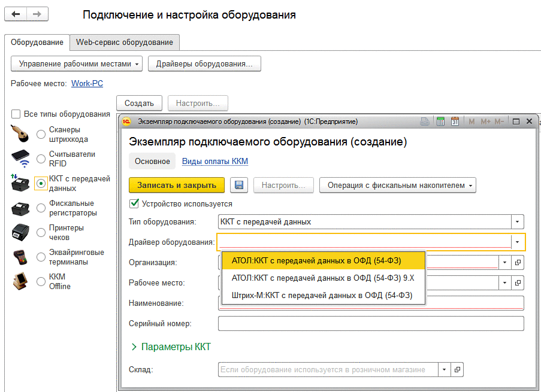The image size is (541, 392).
Task: Close the equipment instance dialog
Action: coord(529,121)
